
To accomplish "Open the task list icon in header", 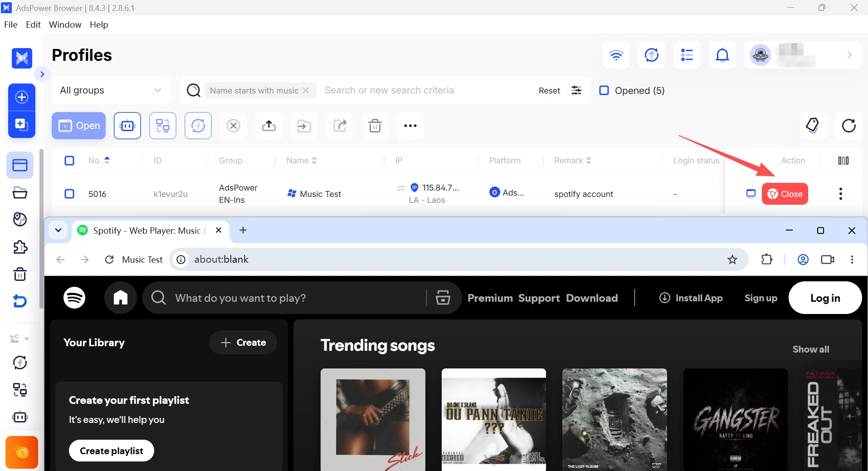I will pos(687,55).
